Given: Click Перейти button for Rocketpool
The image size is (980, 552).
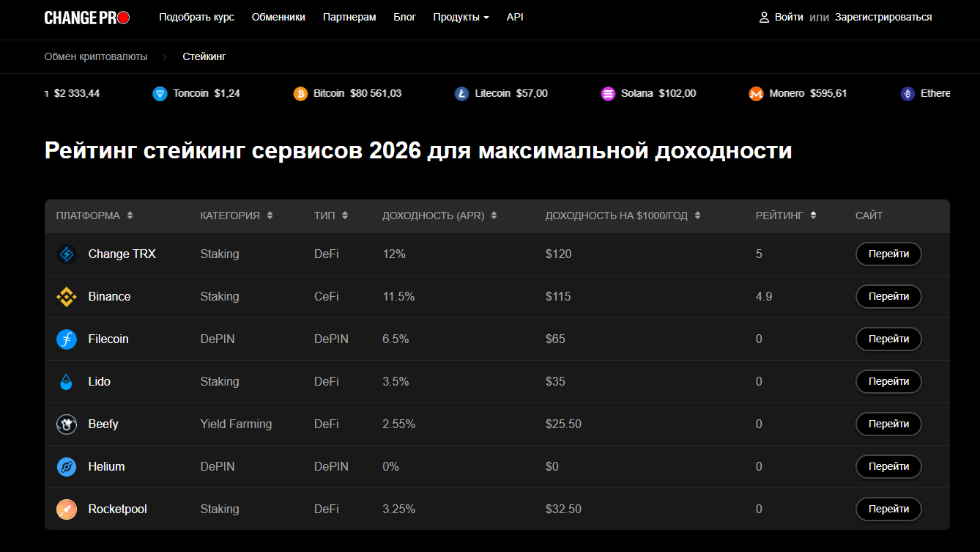Looking at the screenshot, I should (888, 509).
